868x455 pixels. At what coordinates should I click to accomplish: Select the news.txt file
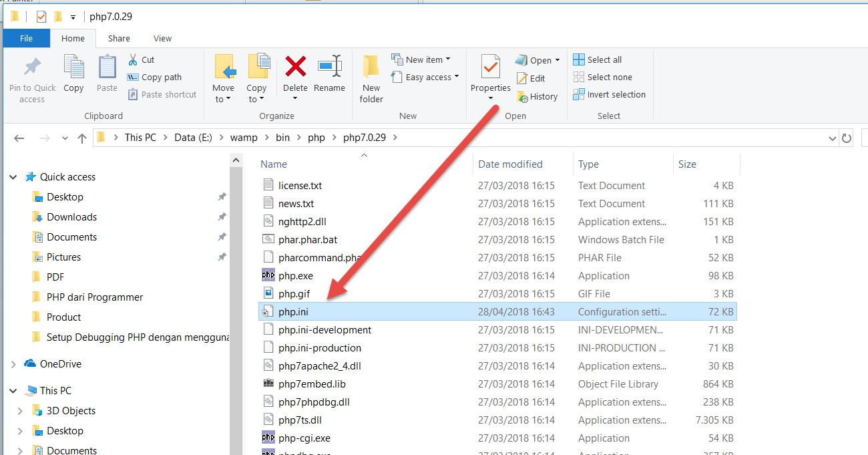coord(296,203)
